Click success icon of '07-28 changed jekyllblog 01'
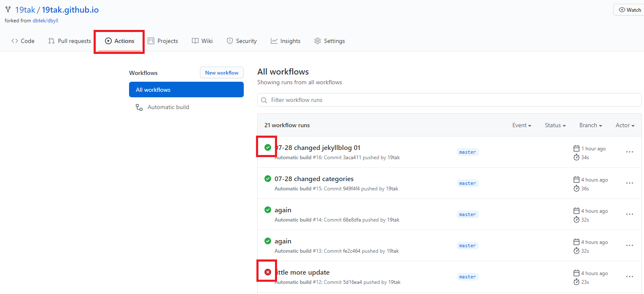 coord(267,147)
